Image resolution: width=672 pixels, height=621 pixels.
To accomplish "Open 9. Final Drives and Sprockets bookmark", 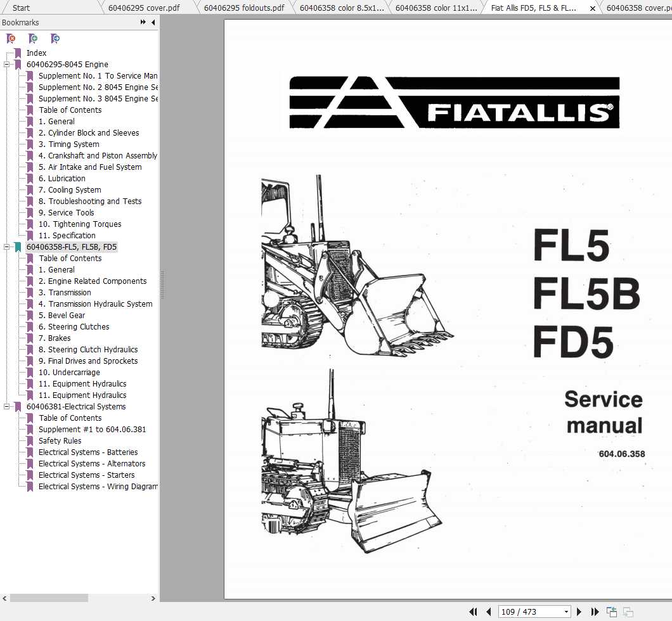I will tap(88, 361).
